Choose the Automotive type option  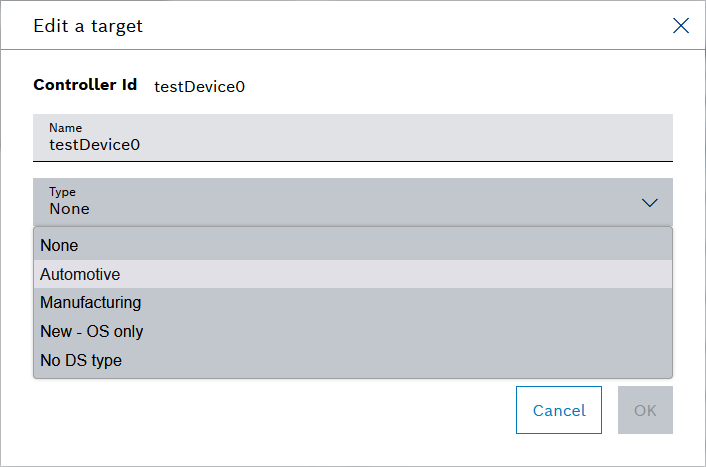80,274
